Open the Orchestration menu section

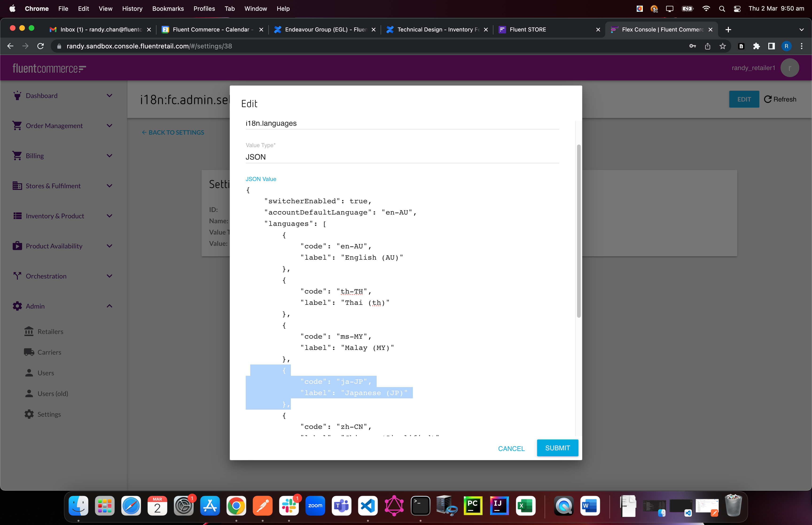pos(62,275)
